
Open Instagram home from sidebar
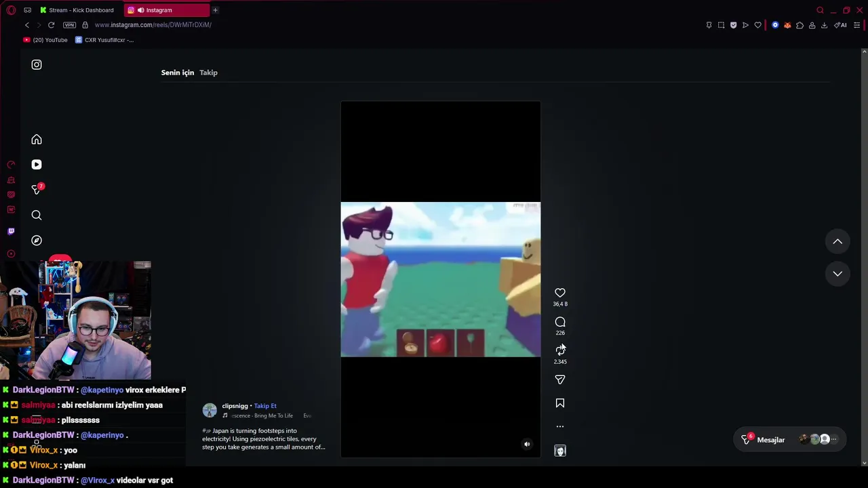coord(37,140)
